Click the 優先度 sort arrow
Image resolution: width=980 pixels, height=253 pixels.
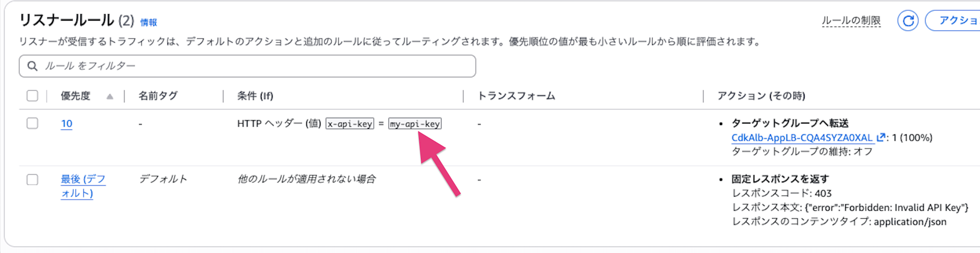pyautogui.click(x=110, y=96)
